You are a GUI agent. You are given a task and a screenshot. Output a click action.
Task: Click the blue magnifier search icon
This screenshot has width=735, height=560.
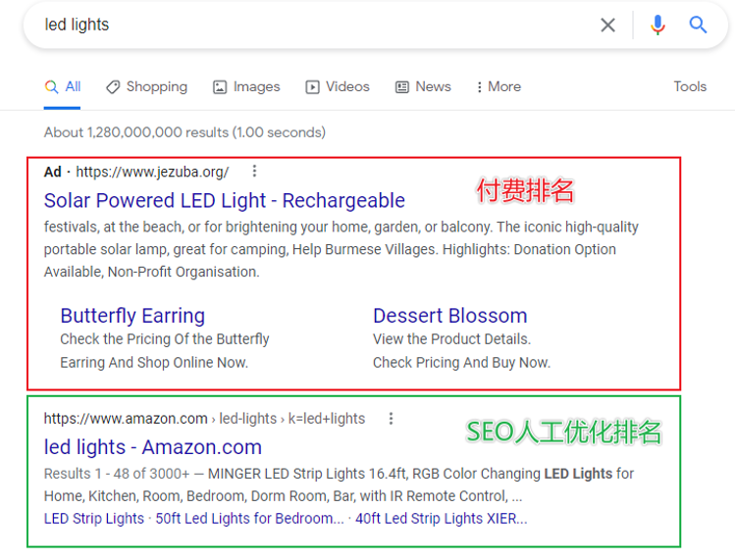coord(699,25)
